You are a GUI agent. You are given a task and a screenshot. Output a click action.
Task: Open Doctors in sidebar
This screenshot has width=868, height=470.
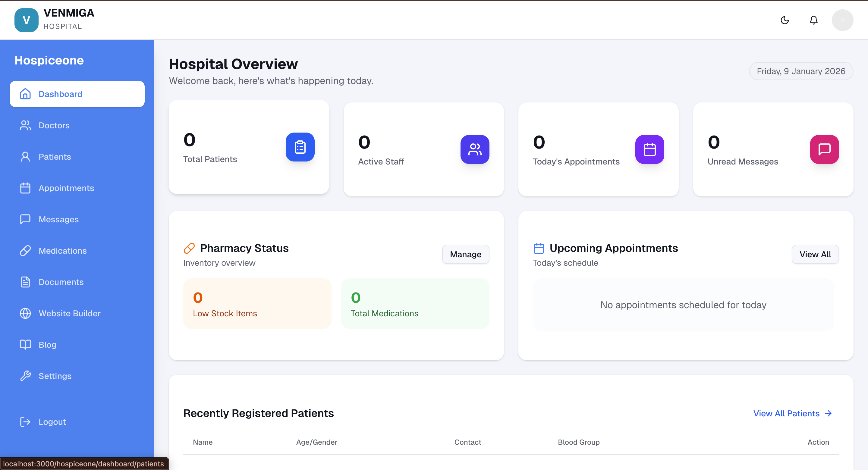tap(54, 125)
